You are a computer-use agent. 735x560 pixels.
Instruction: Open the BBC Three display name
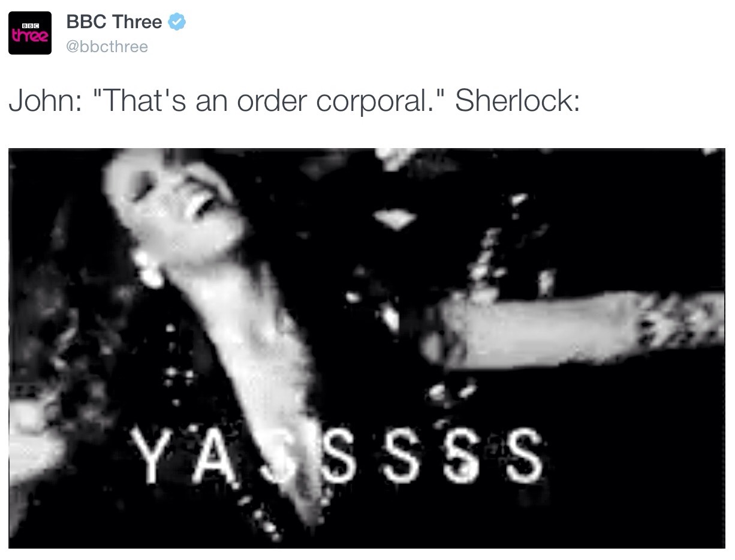pyautogui.click(x=114, y=22)
